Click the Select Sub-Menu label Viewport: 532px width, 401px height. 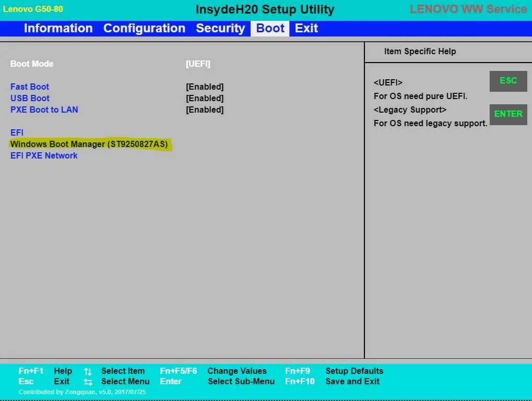click(241, 381)
